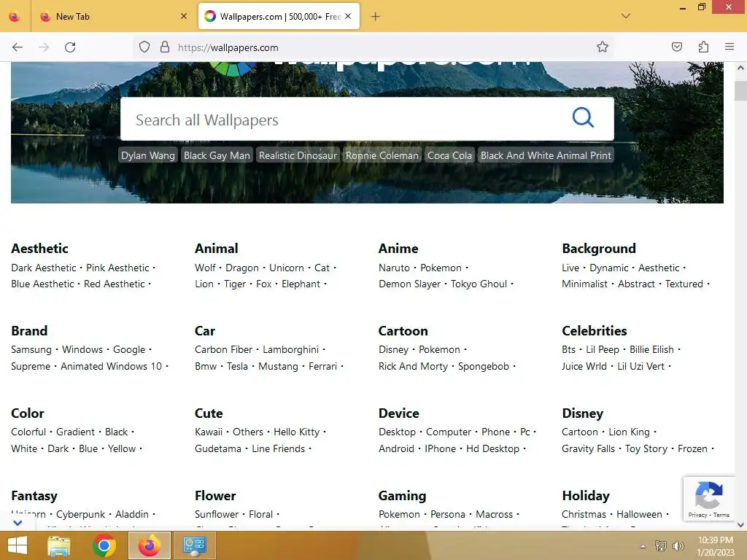Click the Demon Slayer link
The width and height of the screenshot is (747, 560).
coord(410,284)
